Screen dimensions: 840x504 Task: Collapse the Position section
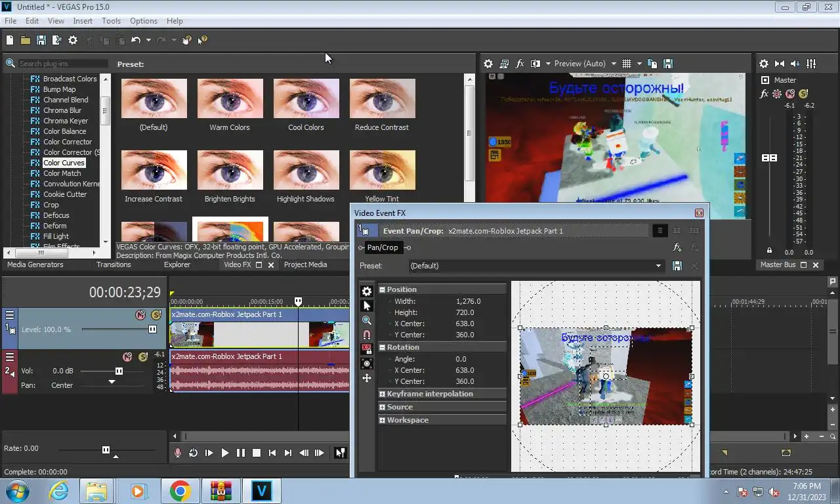(x=382, y=289)
